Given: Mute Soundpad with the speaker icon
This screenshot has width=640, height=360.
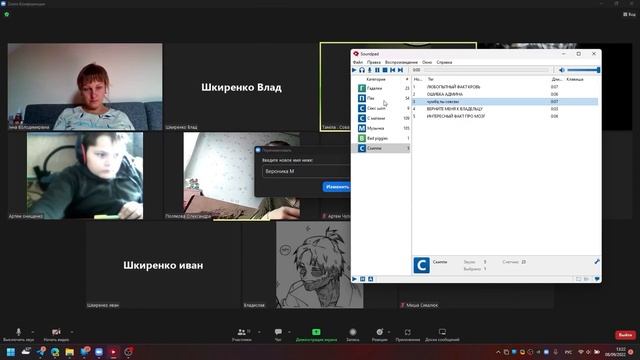Looking at the screenshot, I should [x=562, y=70].
